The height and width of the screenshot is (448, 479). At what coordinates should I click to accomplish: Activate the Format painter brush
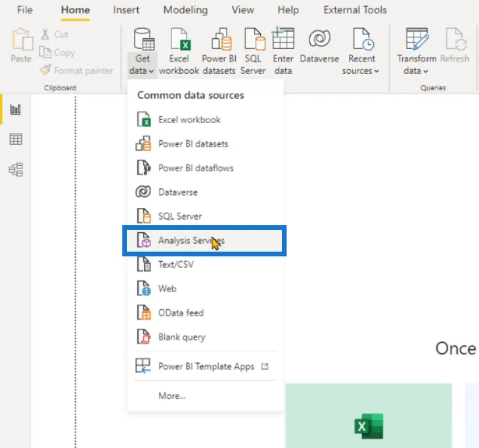(45, 70)
